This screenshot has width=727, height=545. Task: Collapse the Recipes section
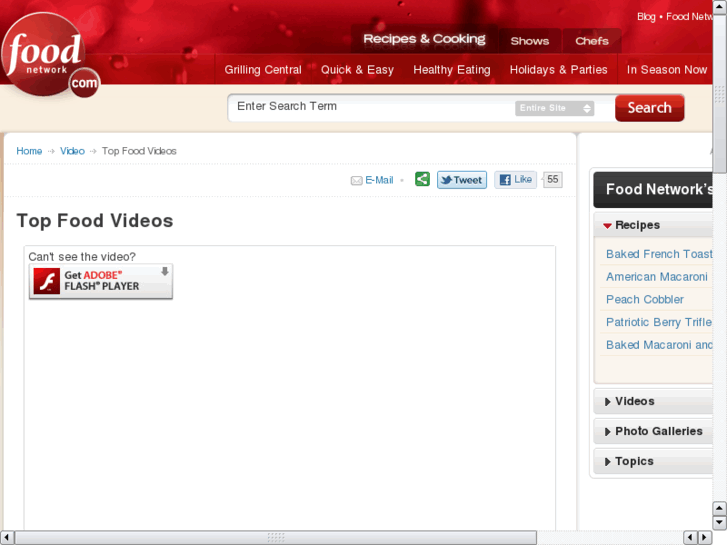pos(652,225)
